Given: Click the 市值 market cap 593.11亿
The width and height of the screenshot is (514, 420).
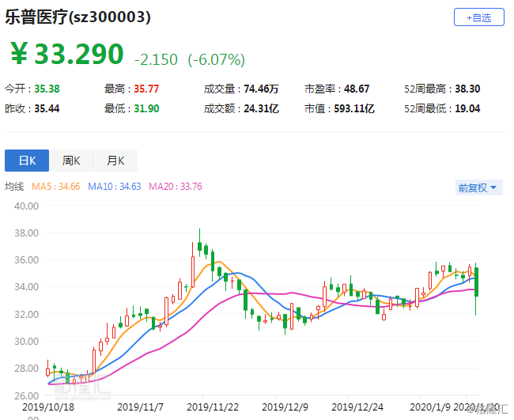Looking at the screenshot, I should tap(354, 108).
